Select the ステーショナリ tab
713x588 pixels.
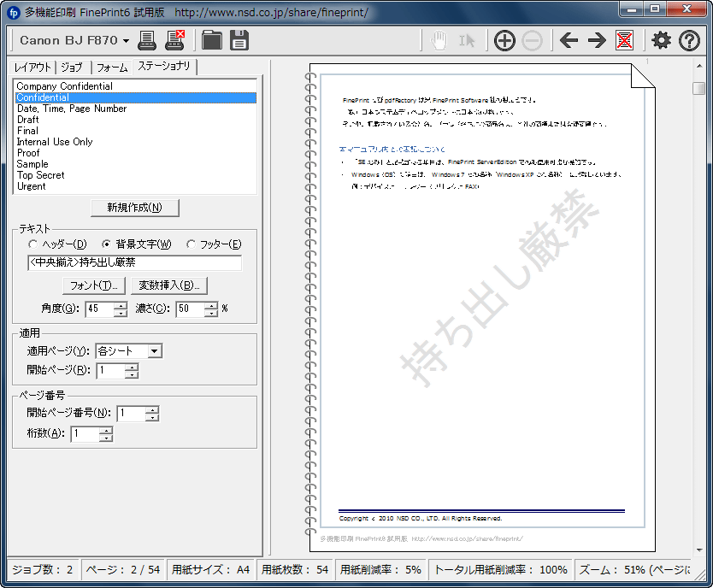[163, 66]
